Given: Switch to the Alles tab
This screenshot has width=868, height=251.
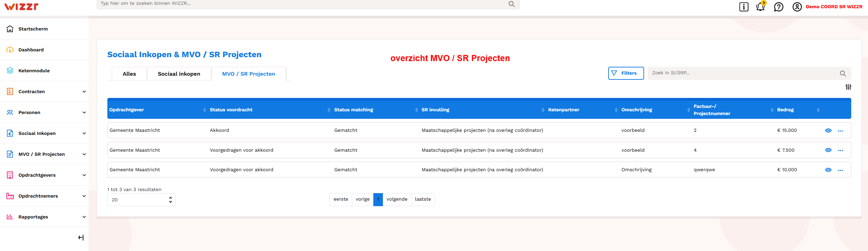Looking at the screenshot, I should 129,74.
